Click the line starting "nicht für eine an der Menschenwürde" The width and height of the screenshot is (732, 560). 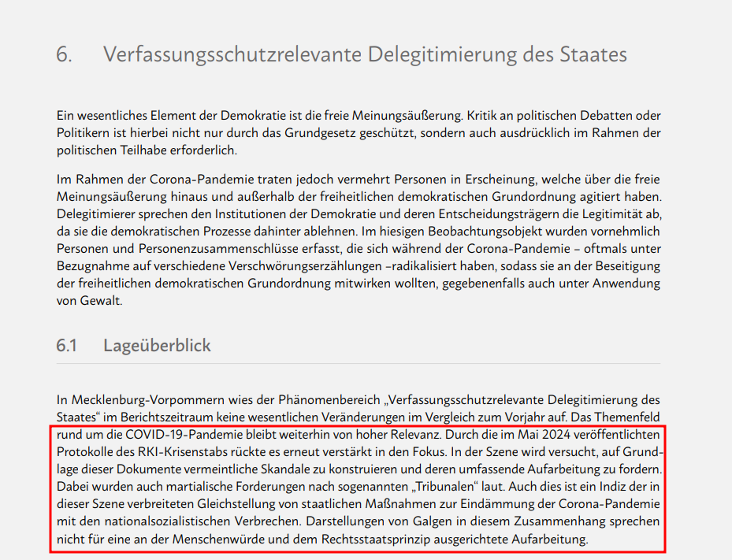[322, 540]
